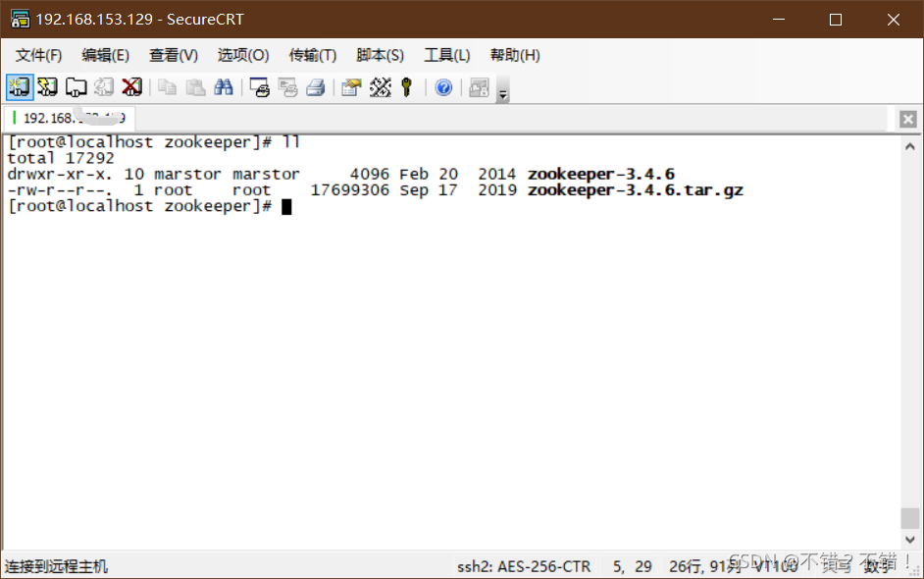Maximize the SecureCRT window
The height and width of the screenshot is (579, 924).
coord(836,20)
